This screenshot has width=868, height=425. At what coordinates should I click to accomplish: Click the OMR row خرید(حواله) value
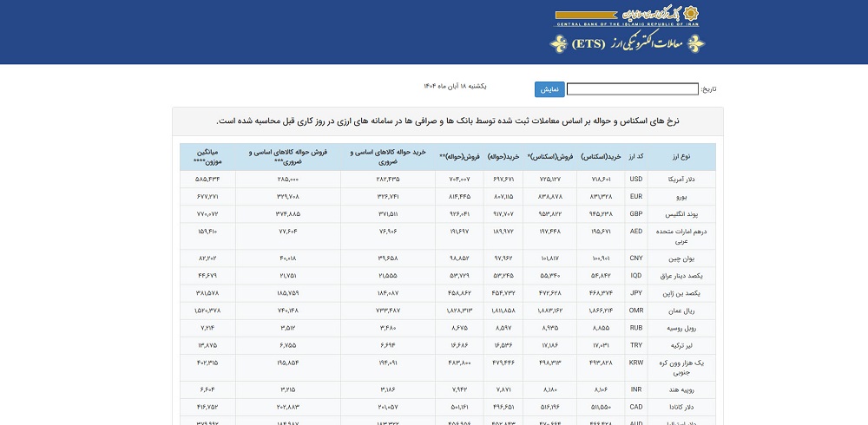click(503, 311)
